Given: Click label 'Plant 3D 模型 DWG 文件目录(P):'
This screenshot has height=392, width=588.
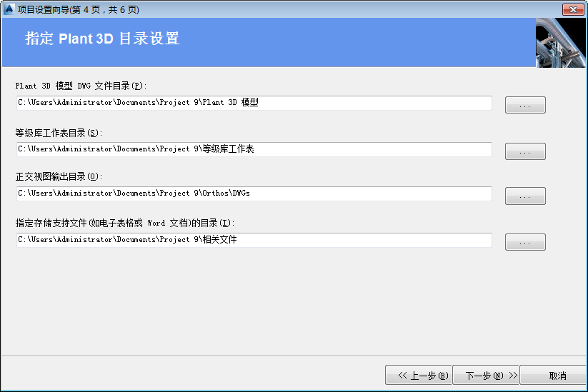Looking at the screenshot, I should [x=81, y=86].
